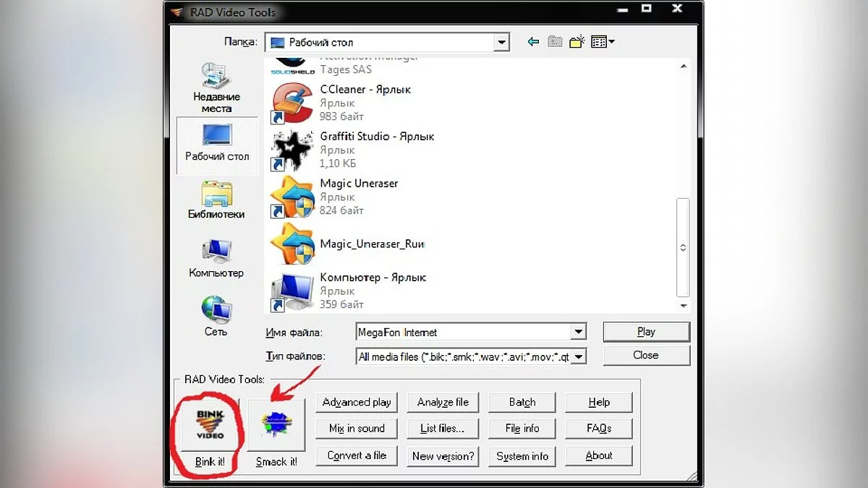Select the Graffiti Studio shortcut icon
The width and height of the screenshot is (868, 488).
[x=292, y=150]
